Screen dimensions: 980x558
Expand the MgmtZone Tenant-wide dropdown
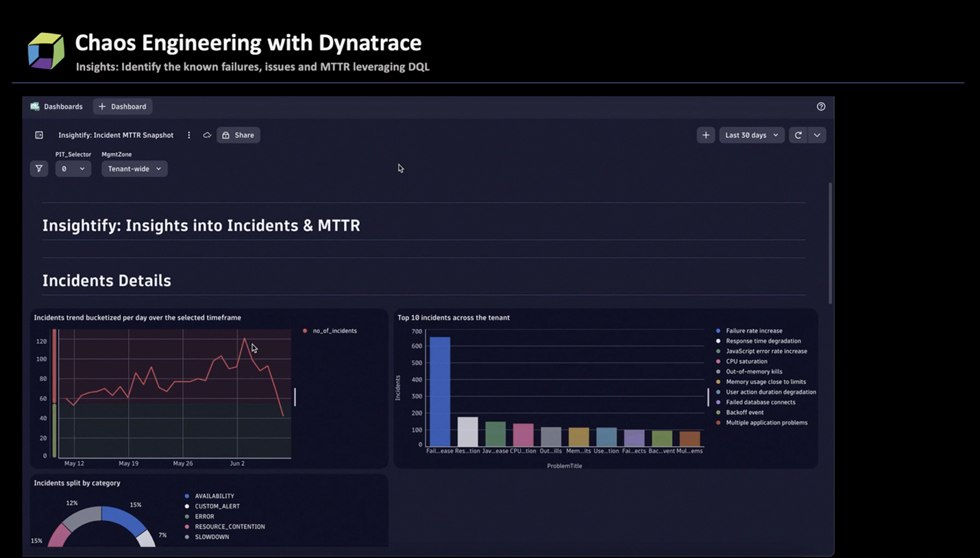134,169
